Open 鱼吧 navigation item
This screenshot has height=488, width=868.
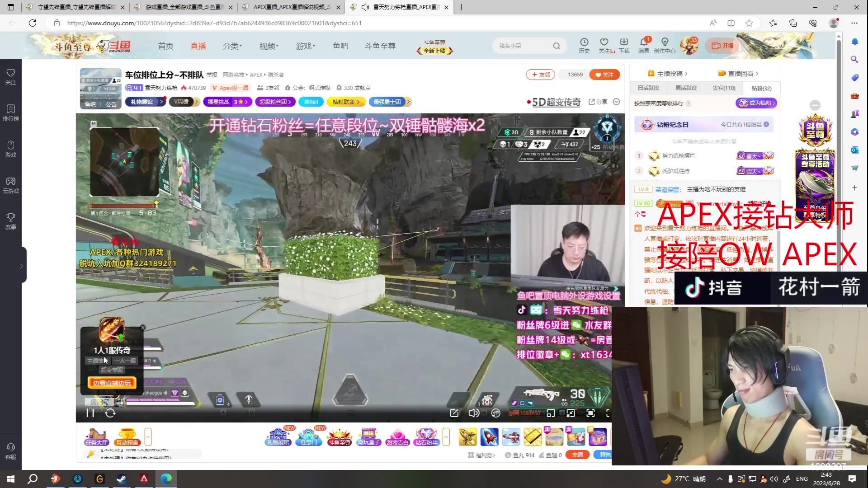click(x=340, y=46)
